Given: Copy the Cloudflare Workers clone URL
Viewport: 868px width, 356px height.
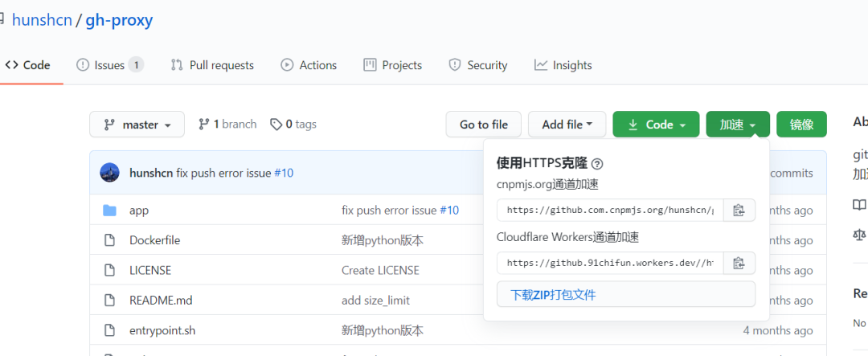Looking at the screenshot, I should click(x=739, y=263).
